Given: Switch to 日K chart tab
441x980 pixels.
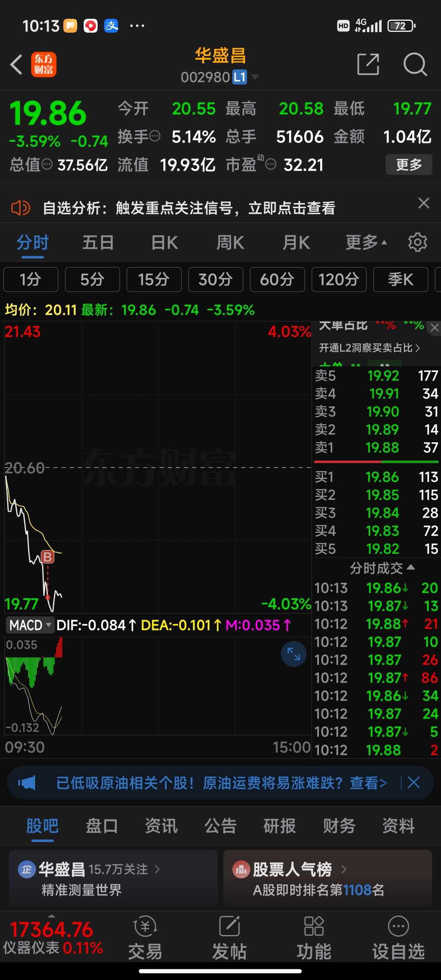Looking at the screenshot, I should pyautogui.click(x=165, y=243).
